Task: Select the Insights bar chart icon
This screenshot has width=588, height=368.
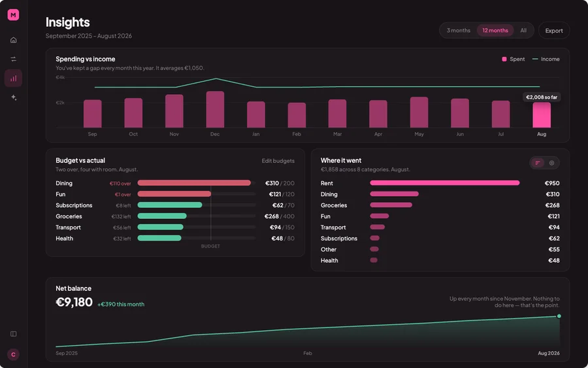Action: point(14,78)
